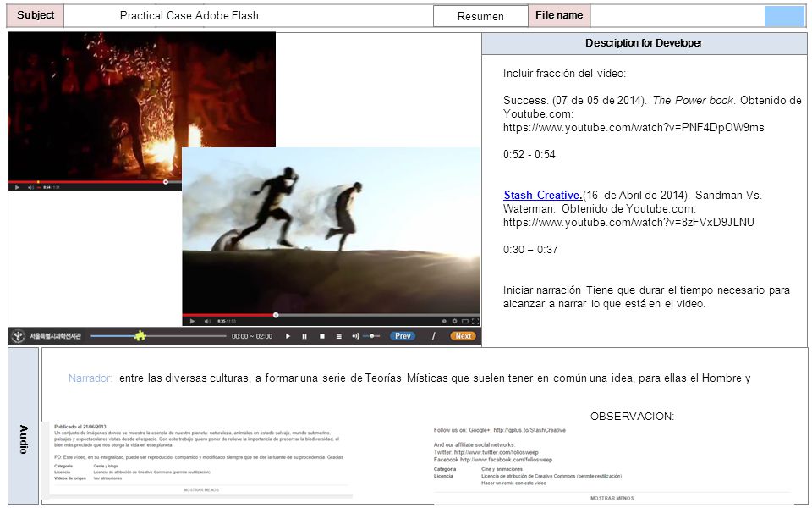Click the PNF4DpOW9ms YouTube URL text
The height and width of the screenshot is (508, 812).
click(x=634, y=128)
